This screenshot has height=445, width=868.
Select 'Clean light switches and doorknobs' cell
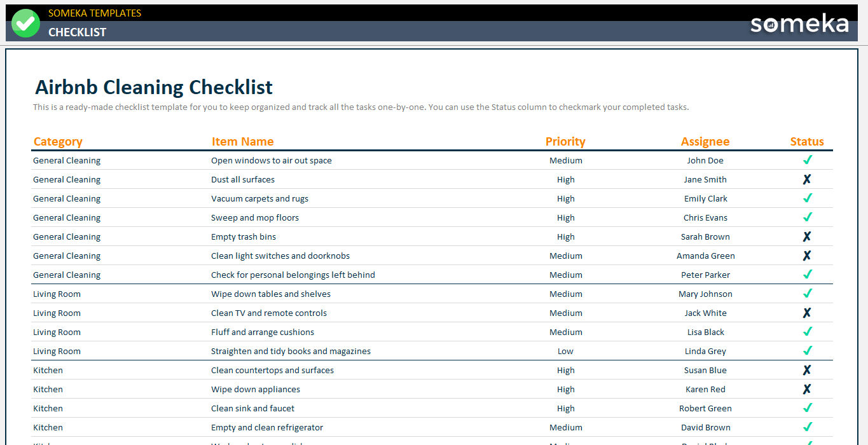coord(280,256)
